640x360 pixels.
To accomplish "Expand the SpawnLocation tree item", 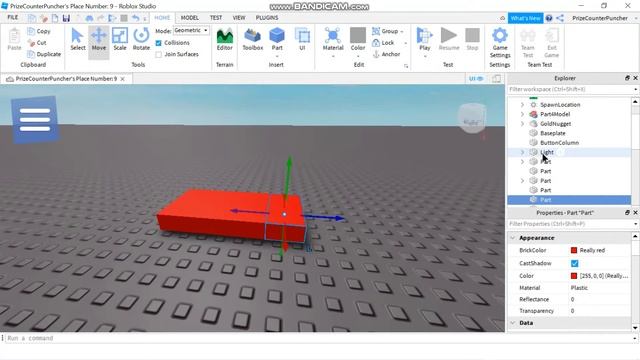I will tap(522, 105).
